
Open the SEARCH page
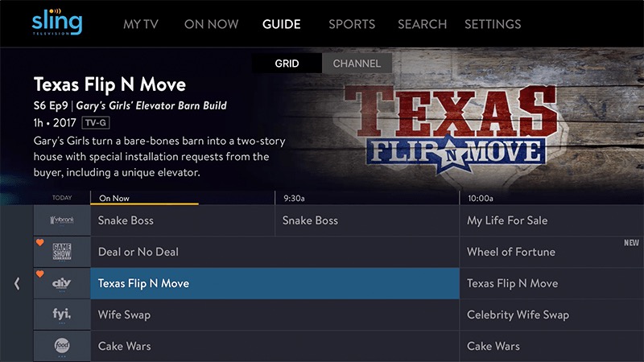pyautogui.click(x=422, y=24)
